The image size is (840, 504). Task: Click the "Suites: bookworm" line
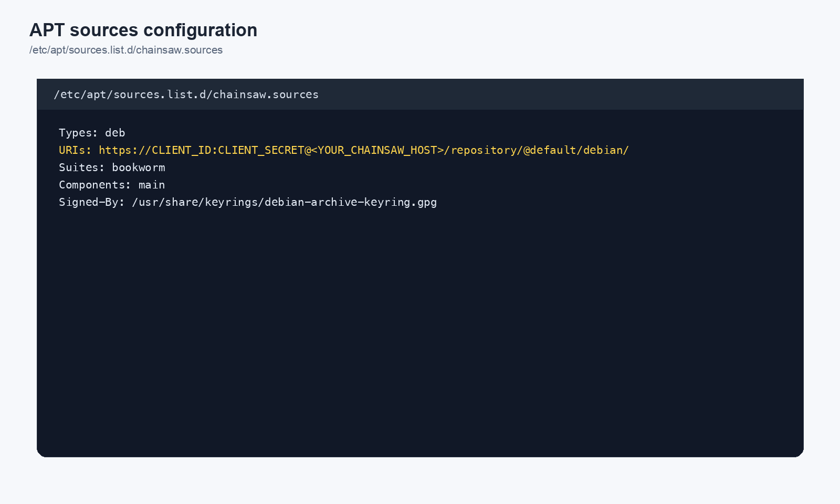tap(112, 167)
